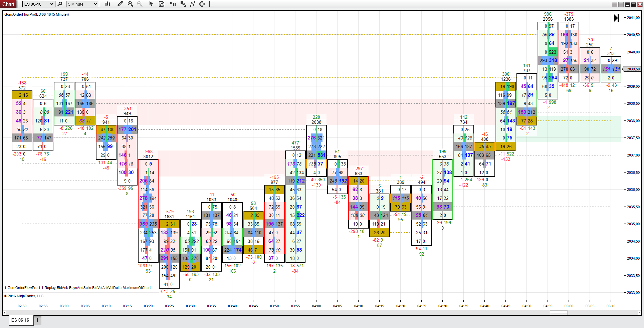
Task: Click the zoom in magnifier icon
Action: coord(131,4)
